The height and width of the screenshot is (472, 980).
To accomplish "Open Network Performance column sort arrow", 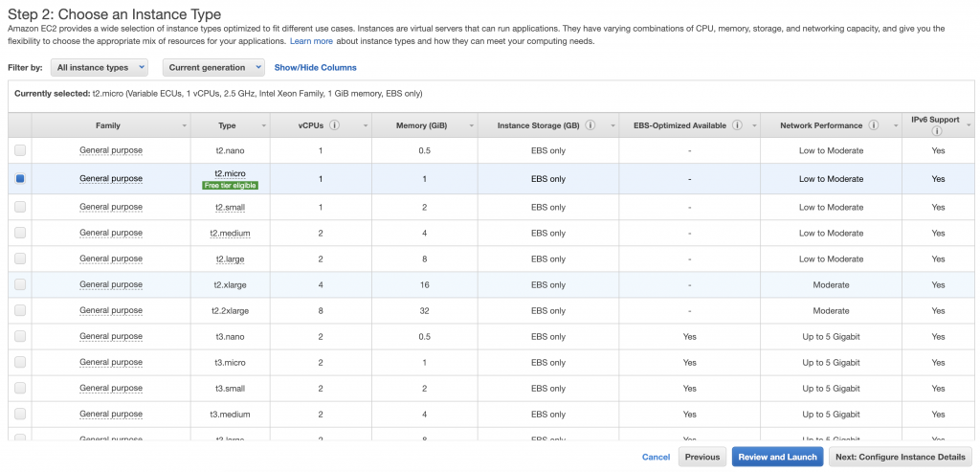I will [x=896, y=125].
